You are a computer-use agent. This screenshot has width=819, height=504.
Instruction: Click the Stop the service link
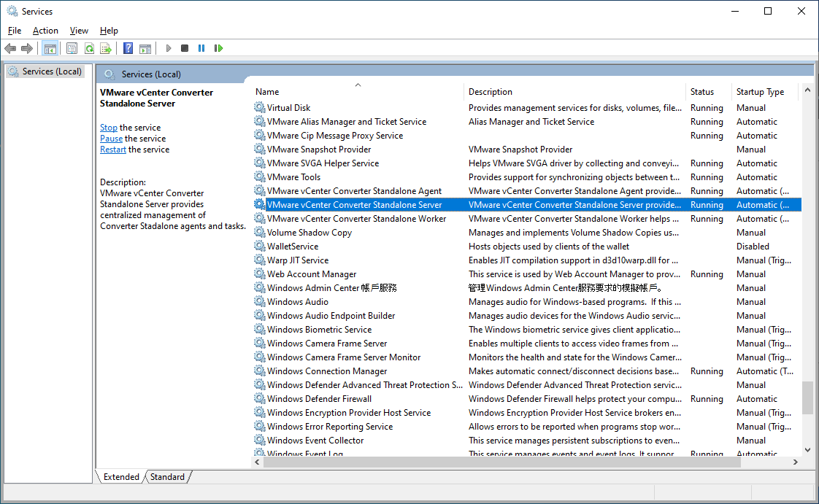click(x=109, y=128)
